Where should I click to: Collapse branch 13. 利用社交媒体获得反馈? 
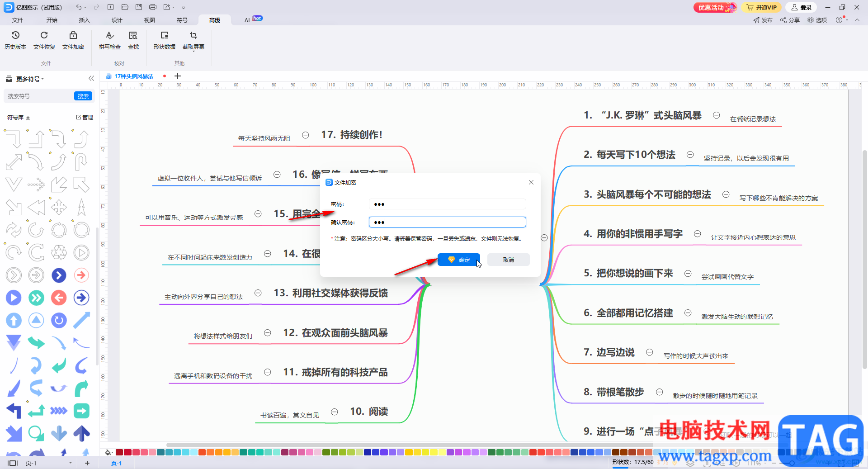[x=258, y=293]
